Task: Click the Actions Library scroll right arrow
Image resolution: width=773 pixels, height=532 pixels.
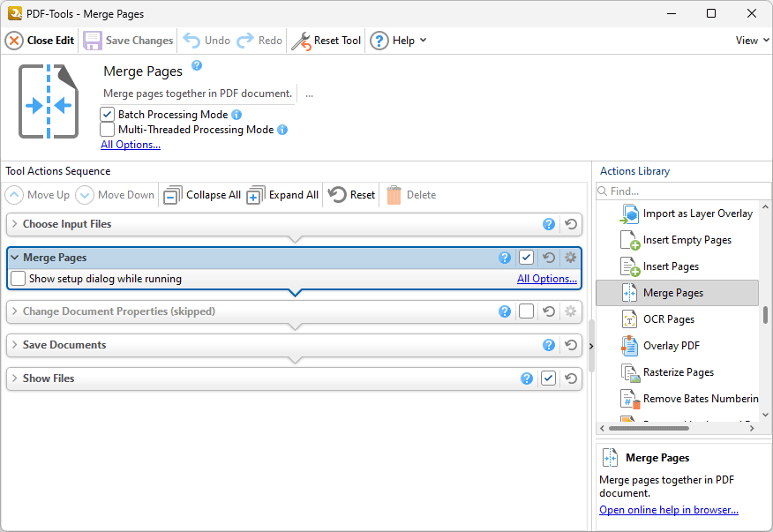Action: point(752,428)
